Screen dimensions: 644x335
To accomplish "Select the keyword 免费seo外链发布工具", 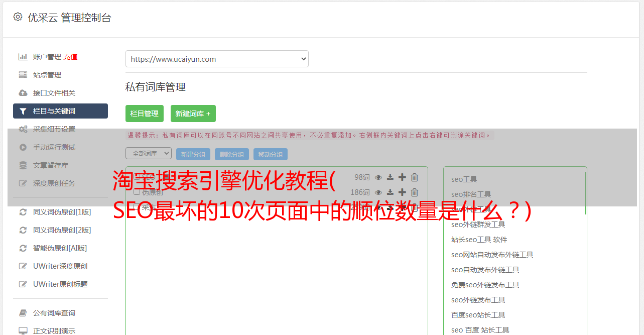I will [485, 285].
